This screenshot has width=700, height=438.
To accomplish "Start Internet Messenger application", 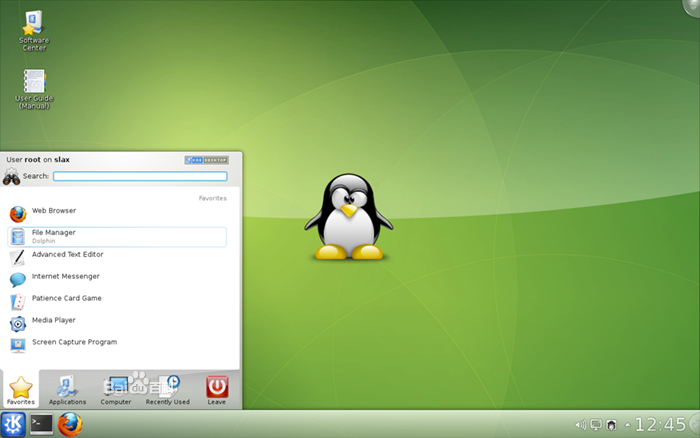I will [65, 277].
